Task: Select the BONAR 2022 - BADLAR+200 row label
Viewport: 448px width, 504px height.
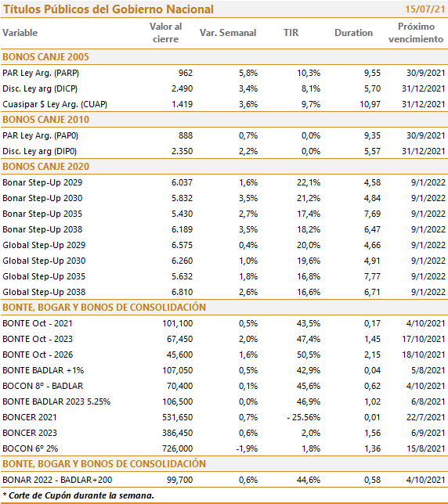Action: [x=57, y=480]
